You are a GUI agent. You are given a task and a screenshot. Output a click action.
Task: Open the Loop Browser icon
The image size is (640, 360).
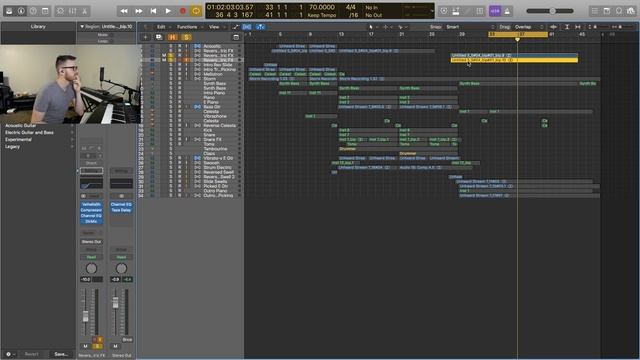[x=619, y=11]
